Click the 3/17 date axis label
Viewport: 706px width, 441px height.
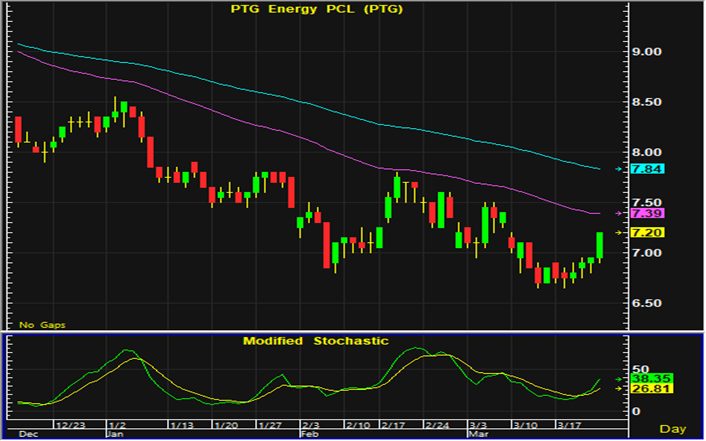pos(569,425)
